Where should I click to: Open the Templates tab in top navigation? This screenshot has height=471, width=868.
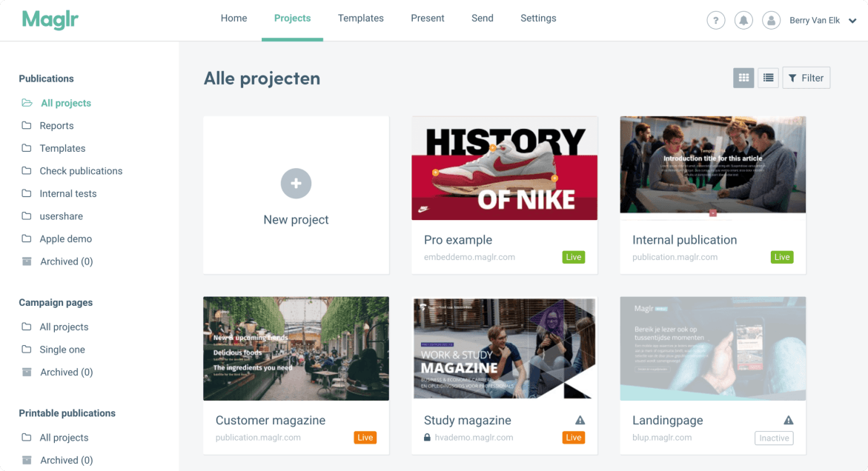click(x=360, y=19)
